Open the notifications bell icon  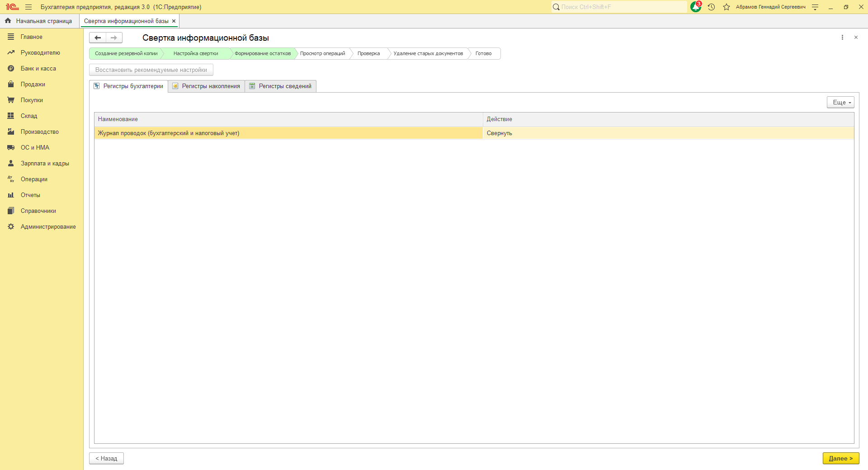coord(696,7)
